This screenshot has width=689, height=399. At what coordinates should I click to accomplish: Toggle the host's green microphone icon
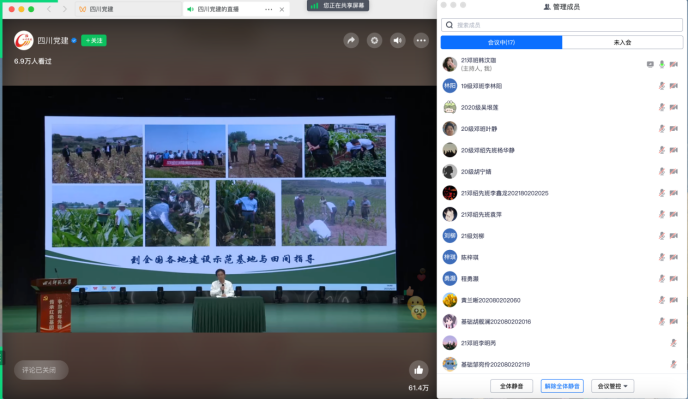(662, 64)
